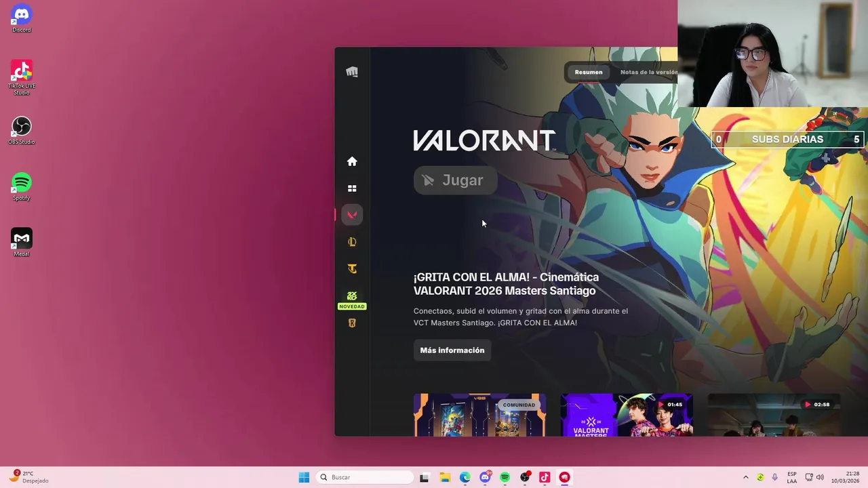
Task: Play the video lasting 02:58
Action: tap(774, 415)
